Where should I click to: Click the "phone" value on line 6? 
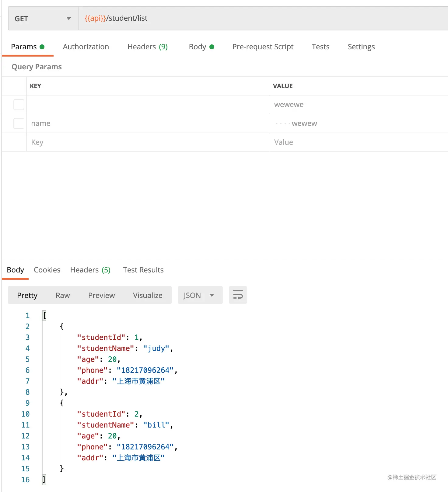pyautogui.click(x=145, y=370)
